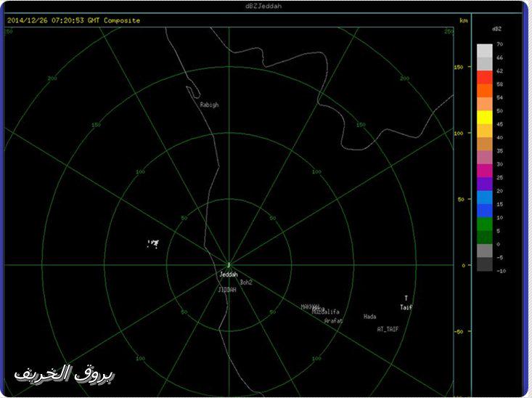The width and height of the screenshot is (532, 398).
Task: Click the gray "JIDDAH" map label
Action: 227,290
